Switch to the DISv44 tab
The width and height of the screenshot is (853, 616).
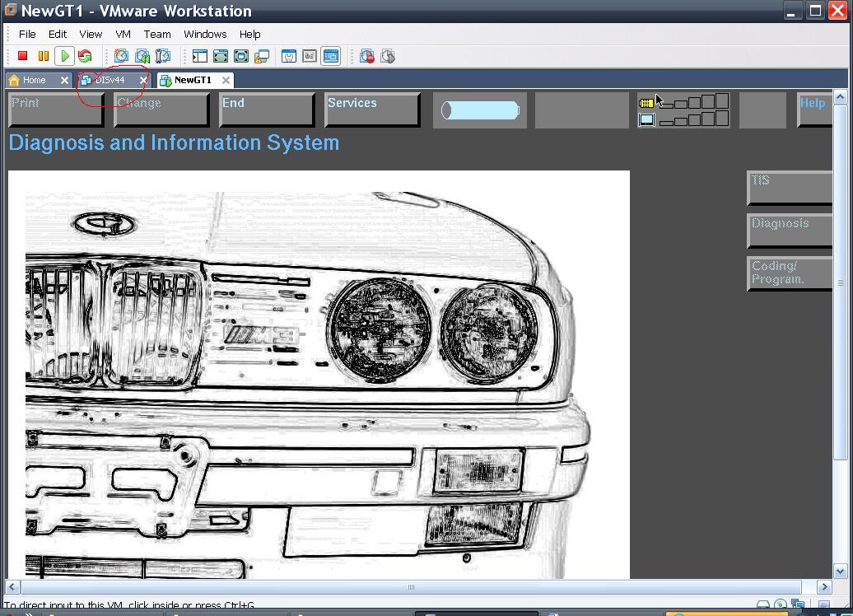tap(110, 80)
